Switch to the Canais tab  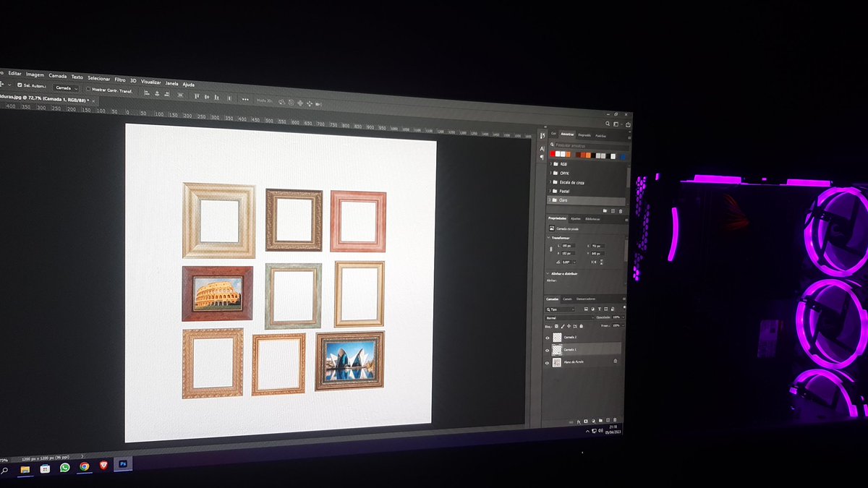567,299
